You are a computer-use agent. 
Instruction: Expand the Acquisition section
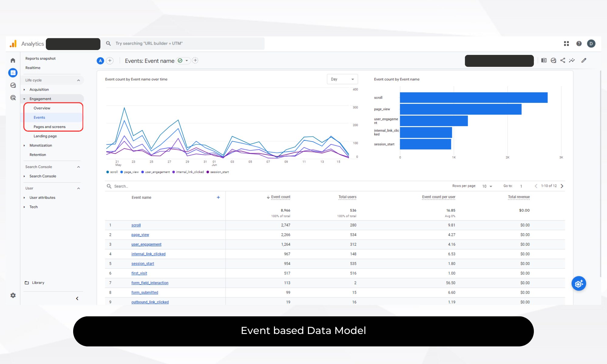pos(39,89)
